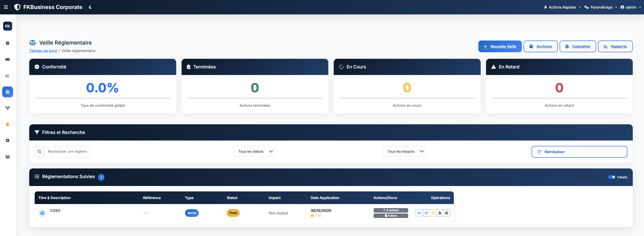Viewport: 644px width, 236px height.
Task: View COSO details with eye icon
Action: (x=419, y=213)
